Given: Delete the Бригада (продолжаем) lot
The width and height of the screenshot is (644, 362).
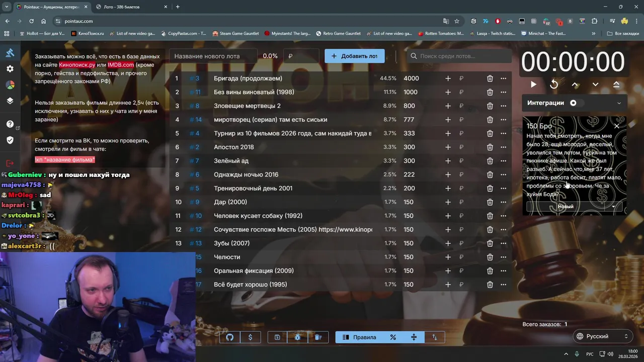Looking at the screenshot, I should pyautogui.click(x=490, y=78).
